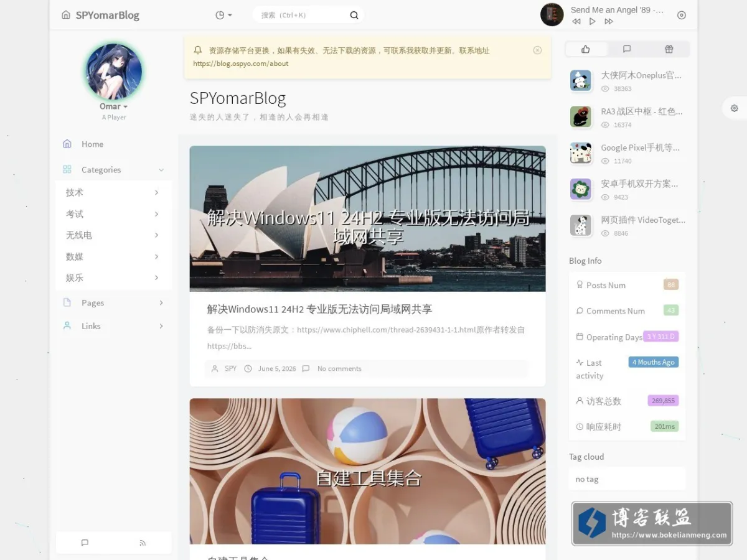This screenshot has height=560, width=747.
Task: Switch to latest comments tab
Action: pos(627,49)
